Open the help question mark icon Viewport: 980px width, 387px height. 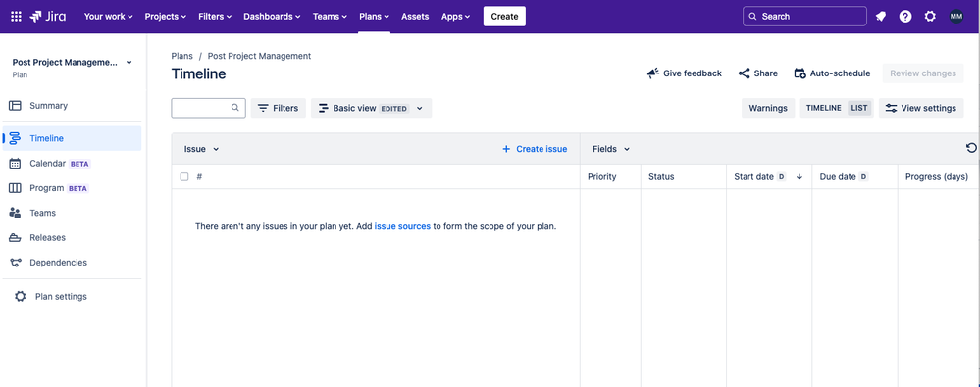[905, 17]
